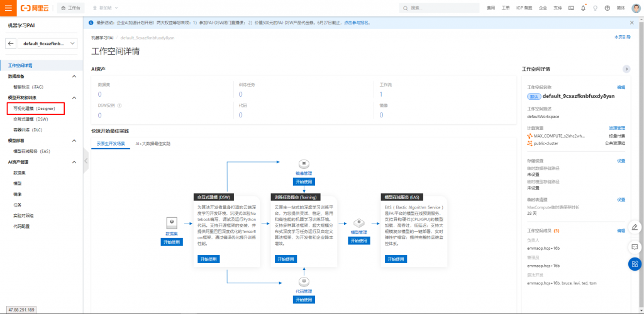
Task: Open the 工单 menu in header
Action: click(x=506, y=8)
